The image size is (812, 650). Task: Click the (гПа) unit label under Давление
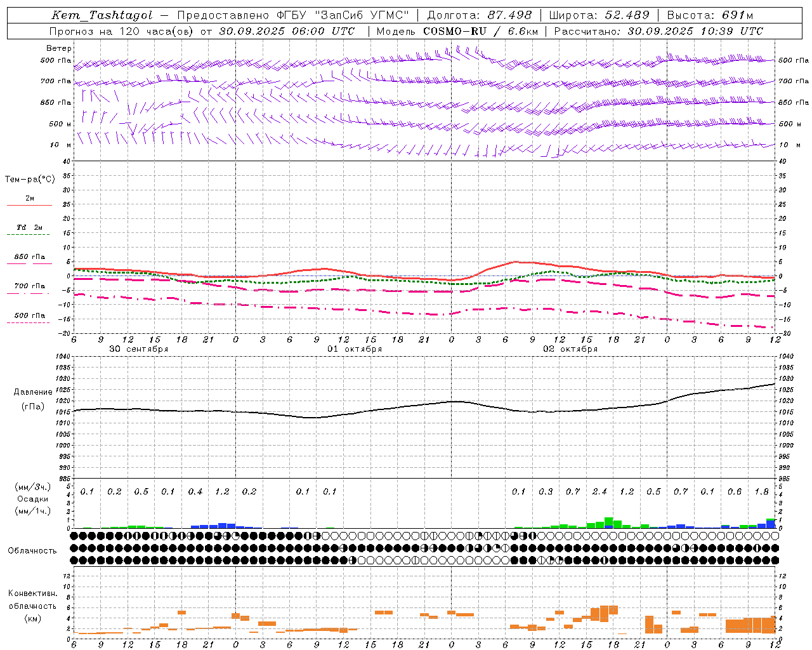click(33, 406)
